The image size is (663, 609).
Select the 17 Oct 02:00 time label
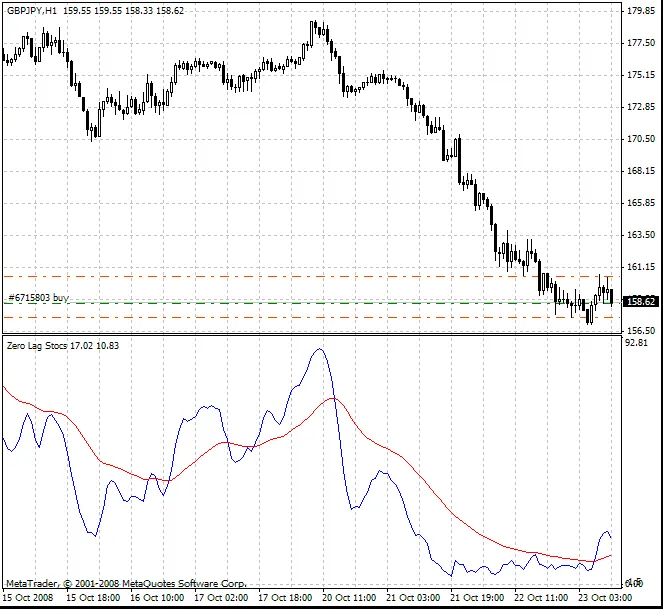coord(221,597)
